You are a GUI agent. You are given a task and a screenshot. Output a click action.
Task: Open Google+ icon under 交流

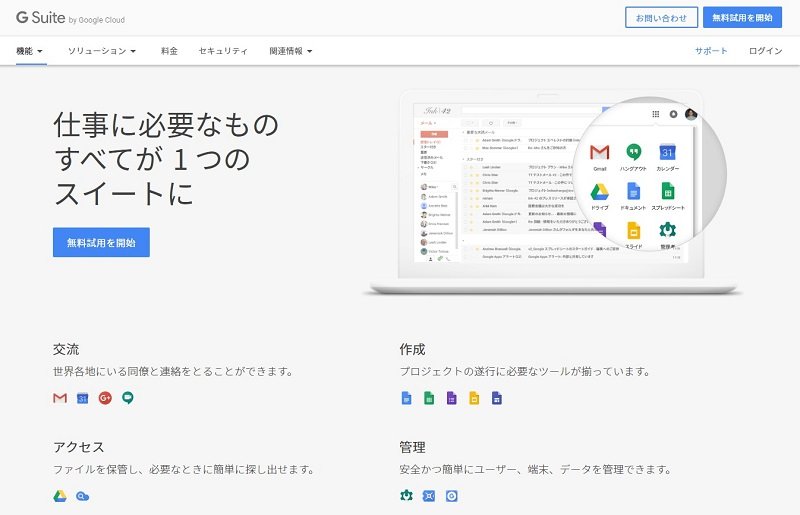pyautogui.click(x=105, y=398)
